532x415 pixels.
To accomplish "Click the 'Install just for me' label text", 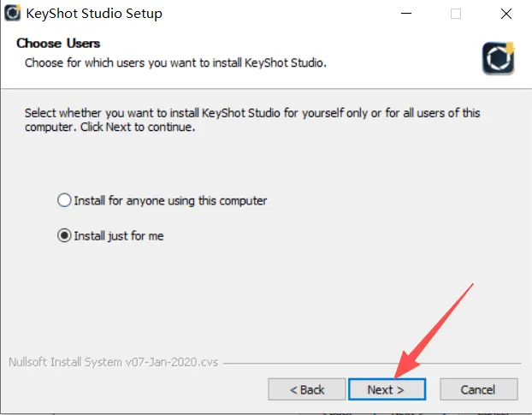I will pos(118,236).
